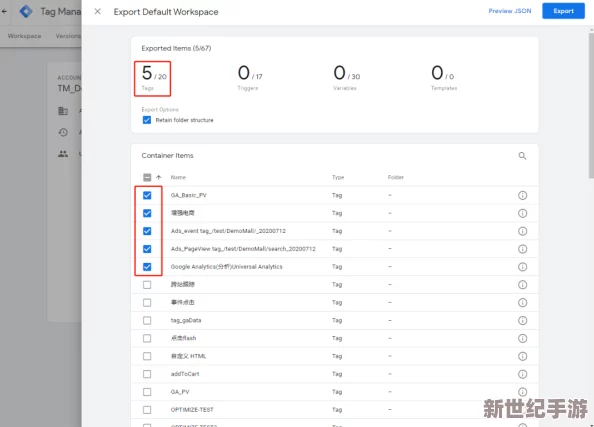Select the OPTIMIZE-TEST tag checkbox
The image size is (594, 427).
147,410
